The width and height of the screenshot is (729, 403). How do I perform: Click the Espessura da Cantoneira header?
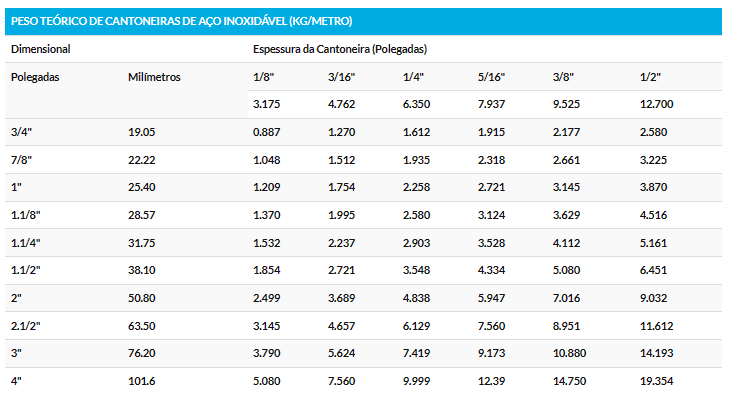click(340, 49)
